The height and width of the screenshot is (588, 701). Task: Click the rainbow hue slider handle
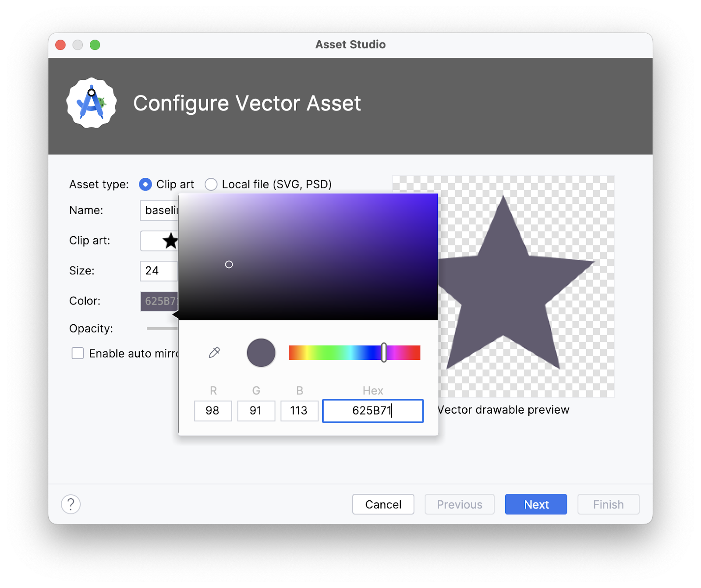coord(384,353)
